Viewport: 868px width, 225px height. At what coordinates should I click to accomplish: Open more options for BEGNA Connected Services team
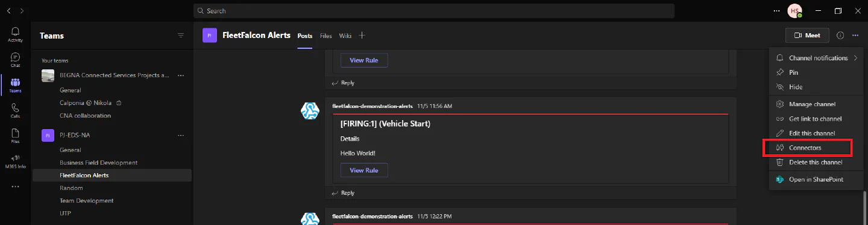click(180, 75)
